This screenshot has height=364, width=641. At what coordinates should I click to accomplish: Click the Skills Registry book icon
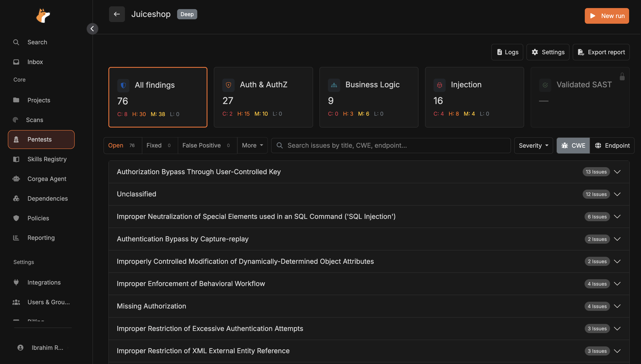click(x=16, y=159)
